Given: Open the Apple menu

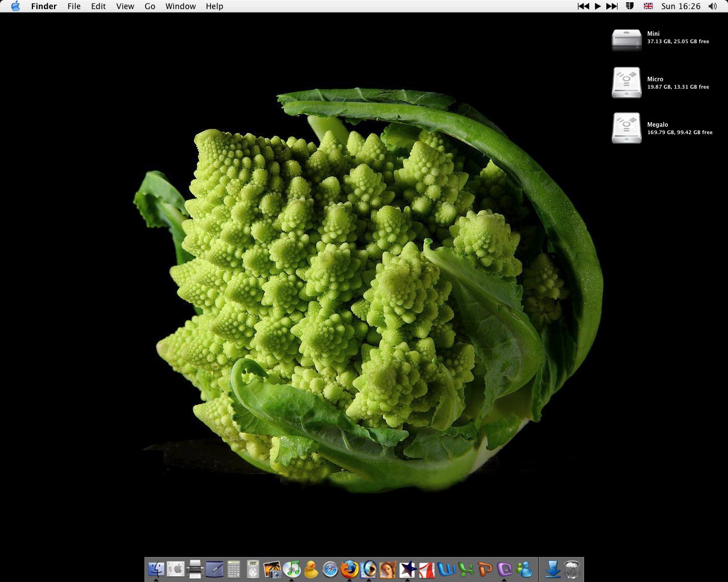Looking at the screenshot, I should click(15, 6).
